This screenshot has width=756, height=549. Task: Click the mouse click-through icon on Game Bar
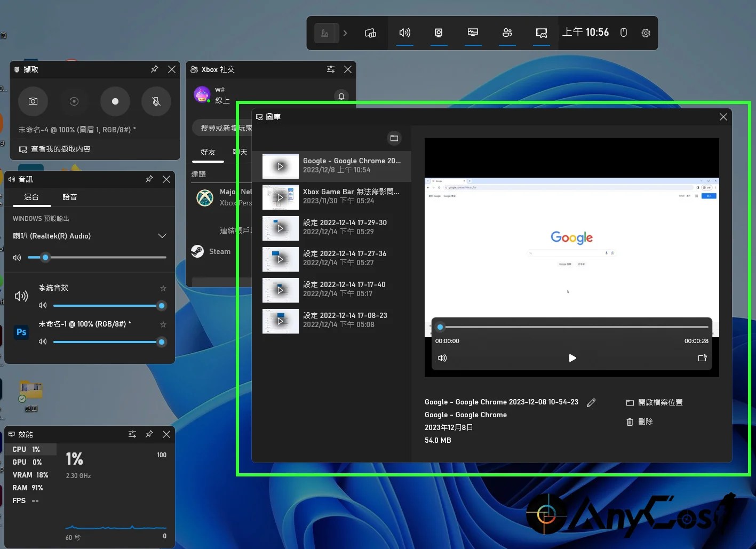[624, 33]
